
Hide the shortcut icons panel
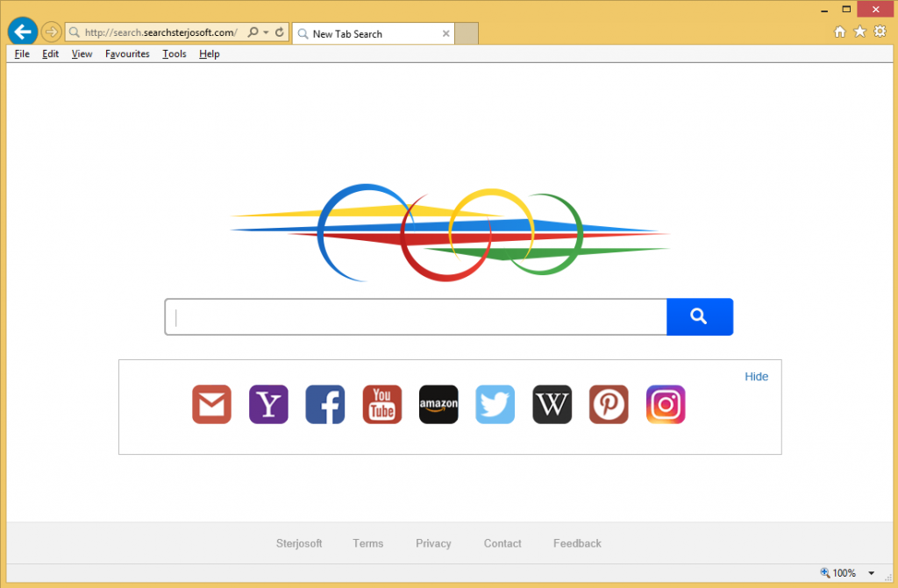756,376
